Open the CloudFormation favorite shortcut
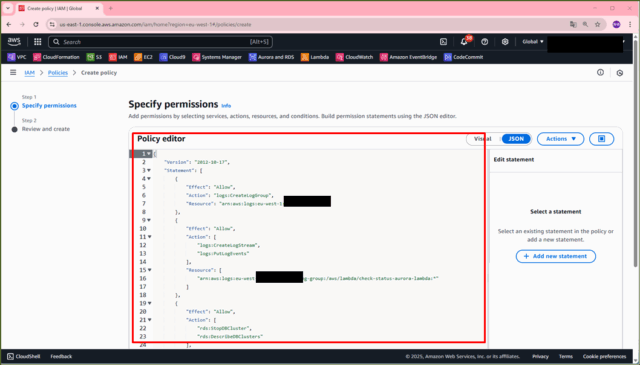 (x=56, y=57)
